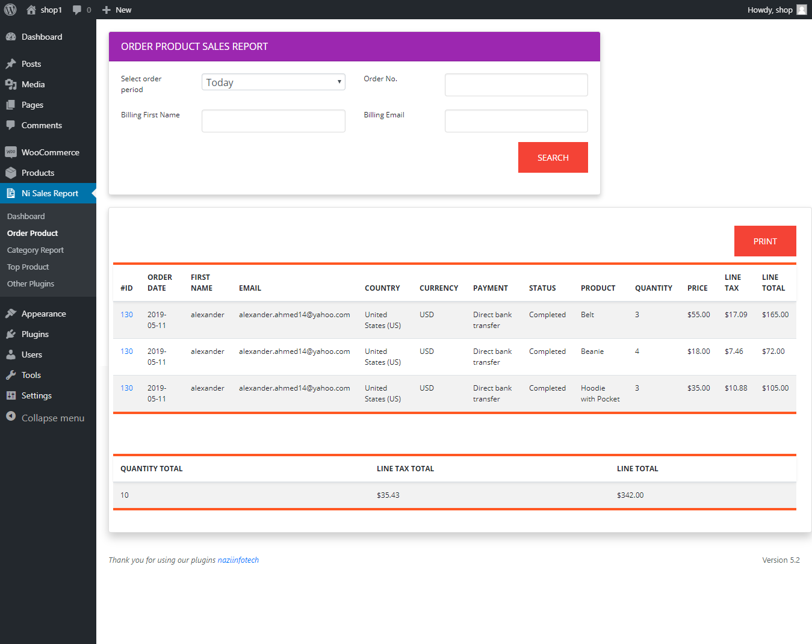Switch to the Category Report page
This screenshot has height=644, width=812.
pos(35,250)
